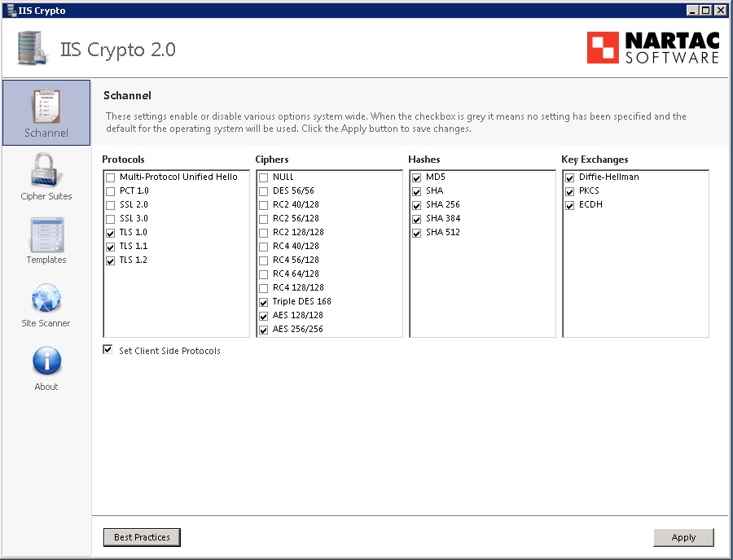Check RC2 56/128 cipher
Screen dimensions: 733x560
point(264,219)
